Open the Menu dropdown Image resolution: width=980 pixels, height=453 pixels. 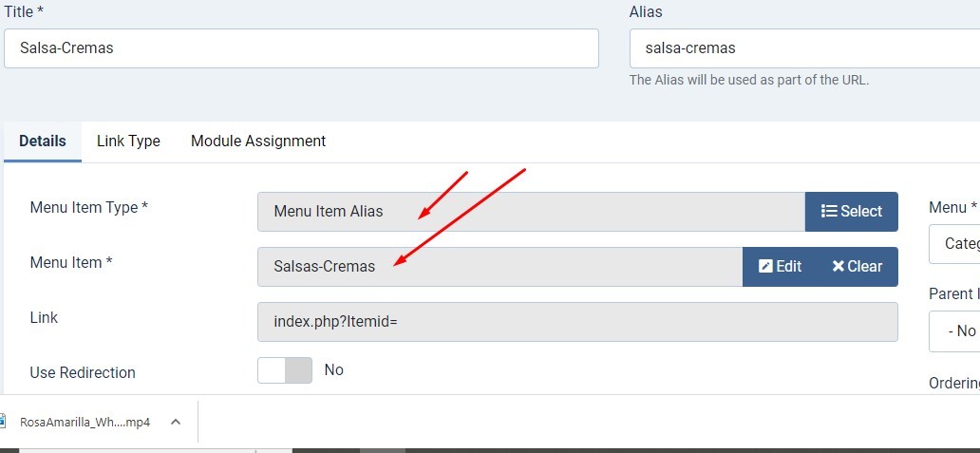(954, 244)
